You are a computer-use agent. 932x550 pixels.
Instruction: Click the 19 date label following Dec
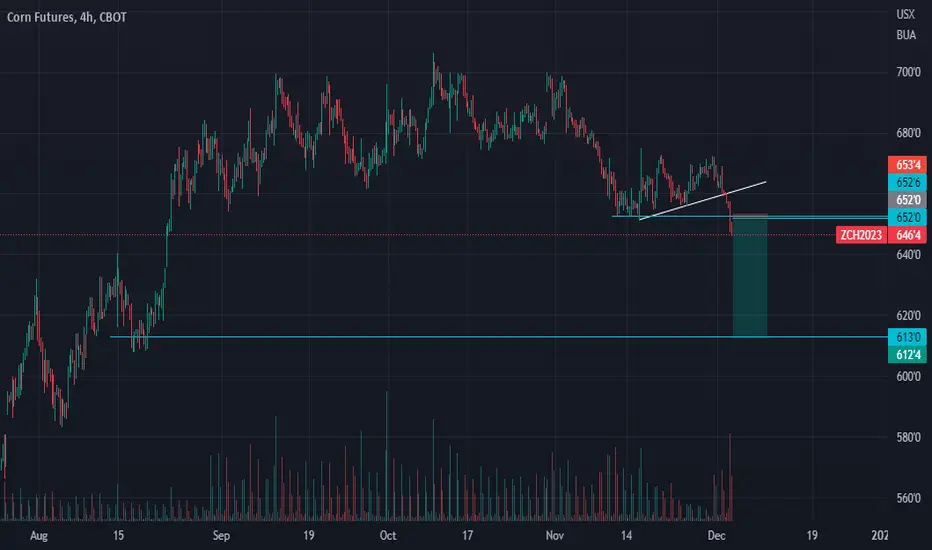click(812, 536)
